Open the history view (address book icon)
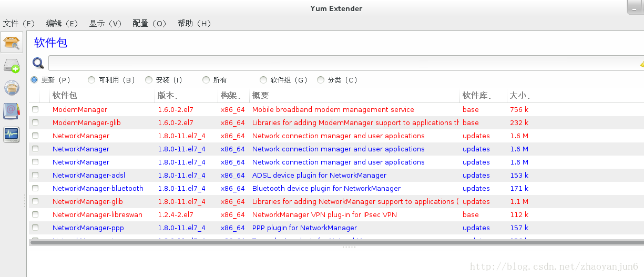Image resolution: width=644 pixels, height=277 pixels. click(12, 111)
